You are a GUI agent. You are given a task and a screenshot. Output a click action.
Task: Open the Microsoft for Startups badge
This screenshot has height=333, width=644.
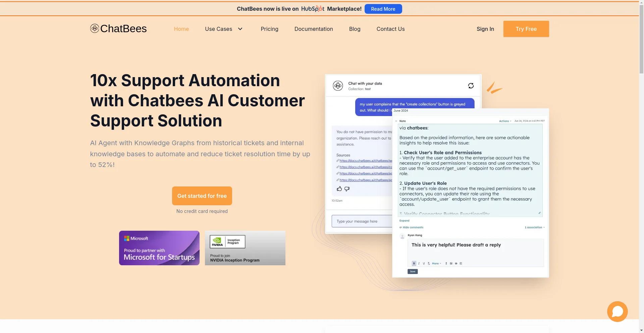[x=159, y=248]
